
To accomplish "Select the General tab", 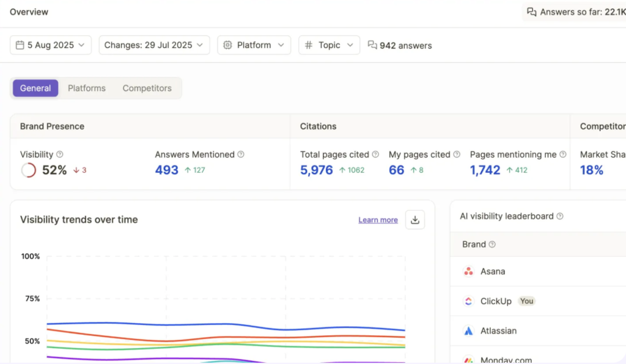I will click(x=35, y=88).
